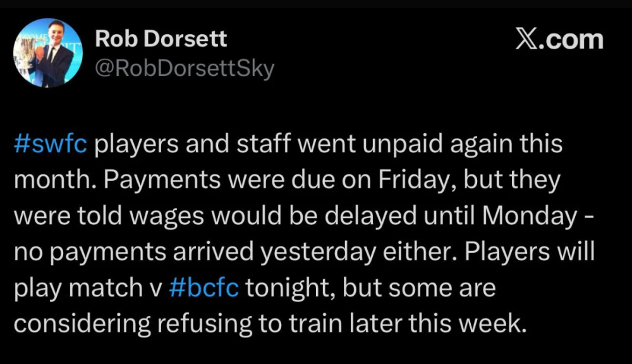The width and height of the screenshot is (632, 364).
Task: Open the @RobDorsettSky handle
Action: pos(184,68)
